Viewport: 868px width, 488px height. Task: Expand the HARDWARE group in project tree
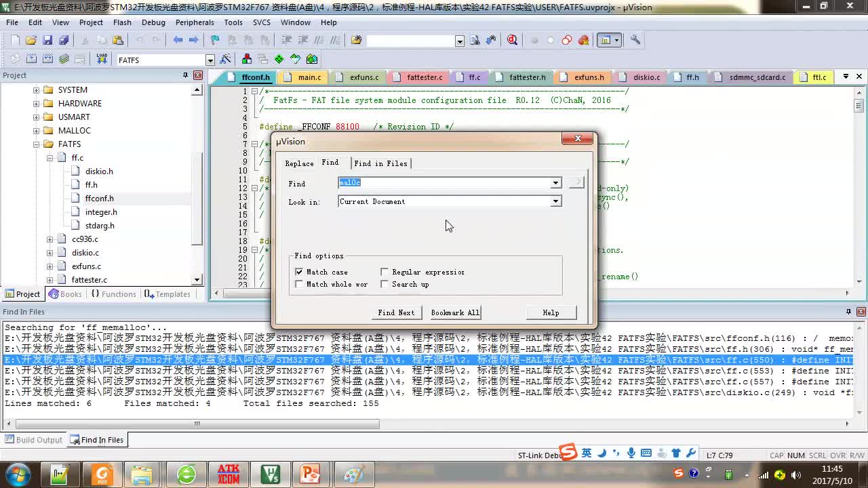pyautogui.click(x=36, y=103)
